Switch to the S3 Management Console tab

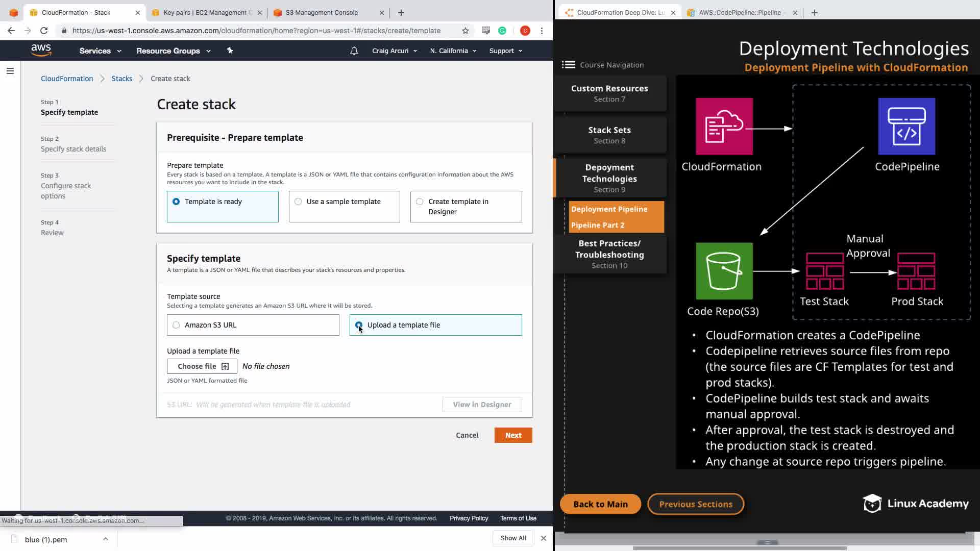pyautogui.click(x=322, y=13)
